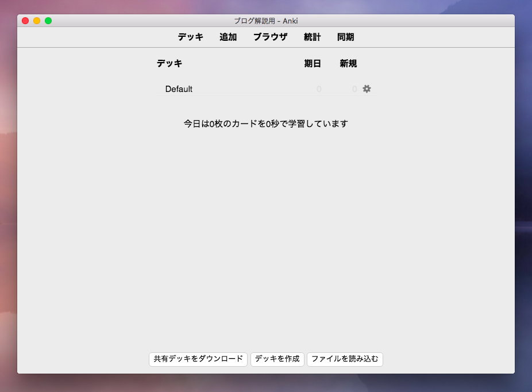The image size is (532, 392).
Task: Return to the デッキ (Decks) view
Action: click(x=190, y=37)
